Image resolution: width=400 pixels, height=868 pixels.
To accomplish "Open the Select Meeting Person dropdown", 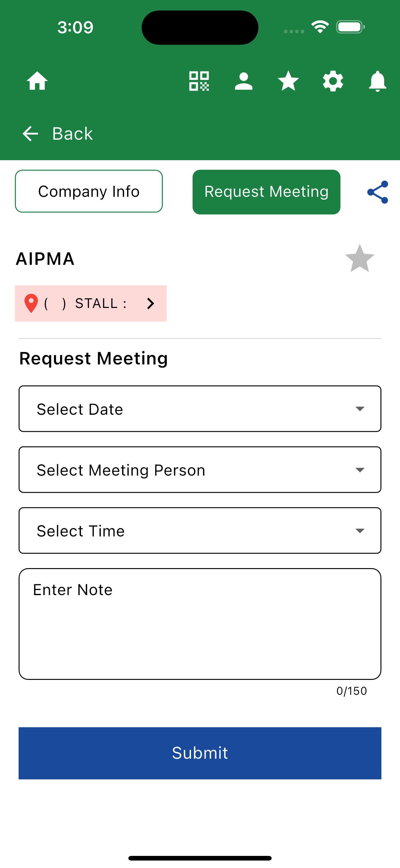I will (200, 470).
